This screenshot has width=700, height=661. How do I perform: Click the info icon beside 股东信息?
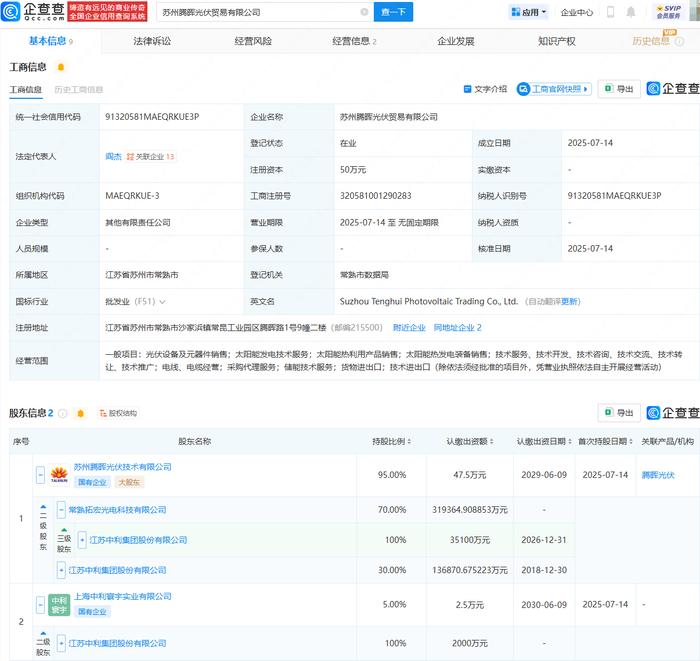point(63,413)
